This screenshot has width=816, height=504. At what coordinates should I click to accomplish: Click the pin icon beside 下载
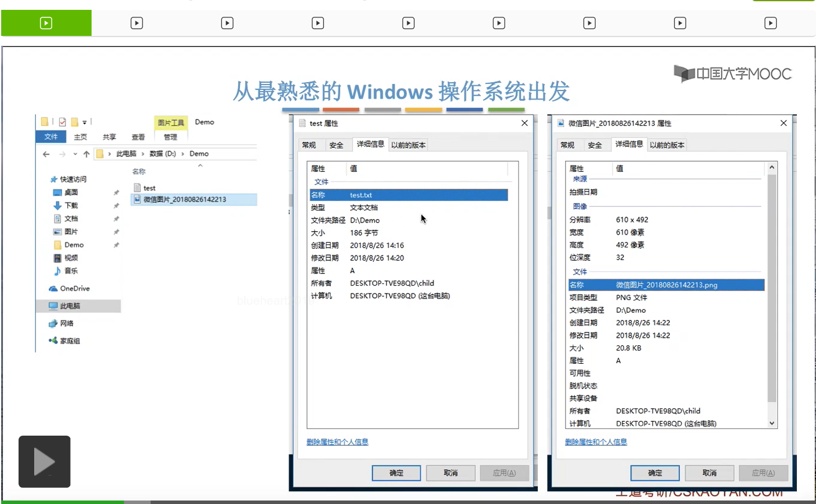tap(116, 206)
